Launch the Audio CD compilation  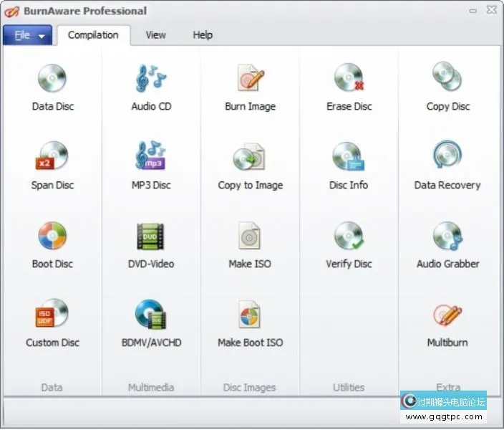click(151, 87)
